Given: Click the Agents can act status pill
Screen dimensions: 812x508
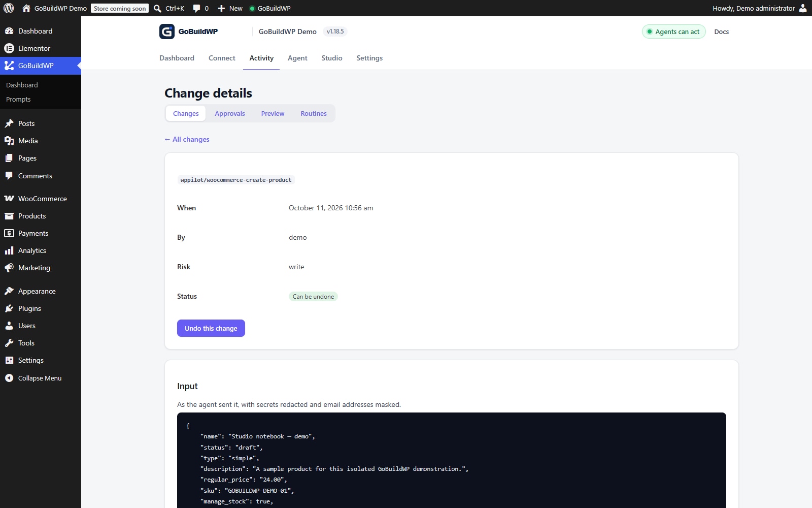Looking at the screenshot, I should [x=673, y=31].
